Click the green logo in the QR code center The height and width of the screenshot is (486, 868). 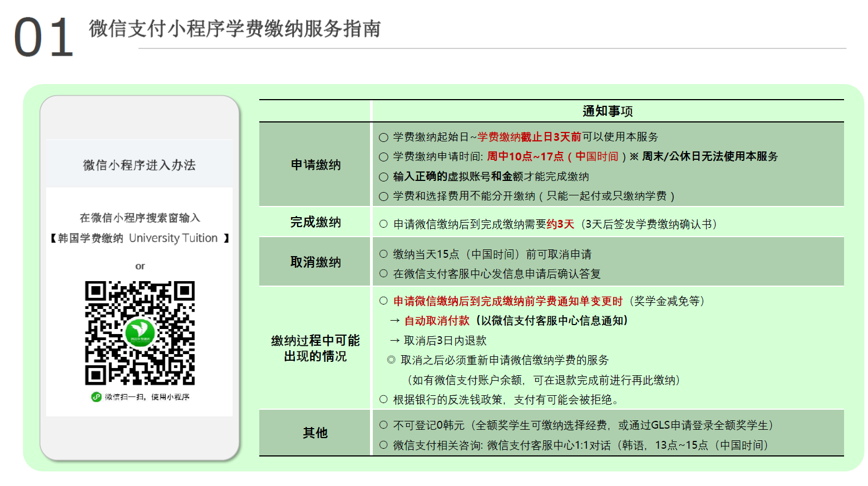pos(140,333)
